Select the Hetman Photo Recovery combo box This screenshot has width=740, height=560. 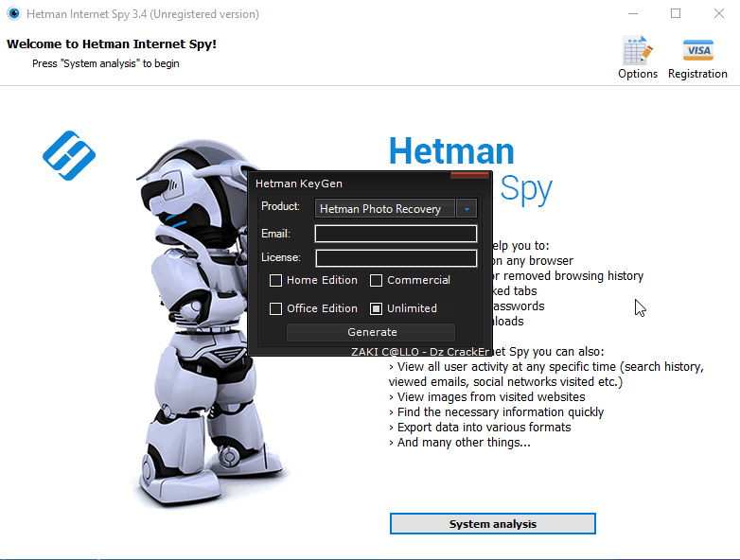(x=396, y=208)
